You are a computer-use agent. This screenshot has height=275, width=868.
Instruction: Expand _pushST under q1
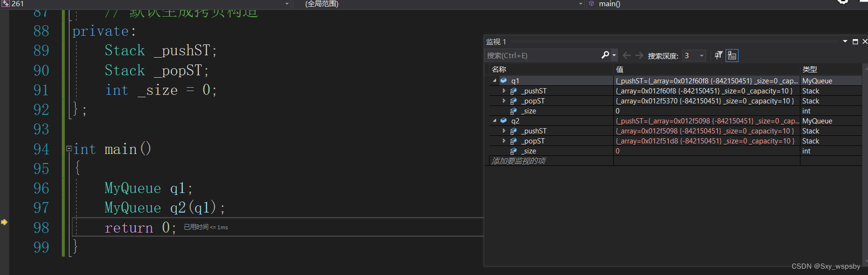[x=504, y=91]
